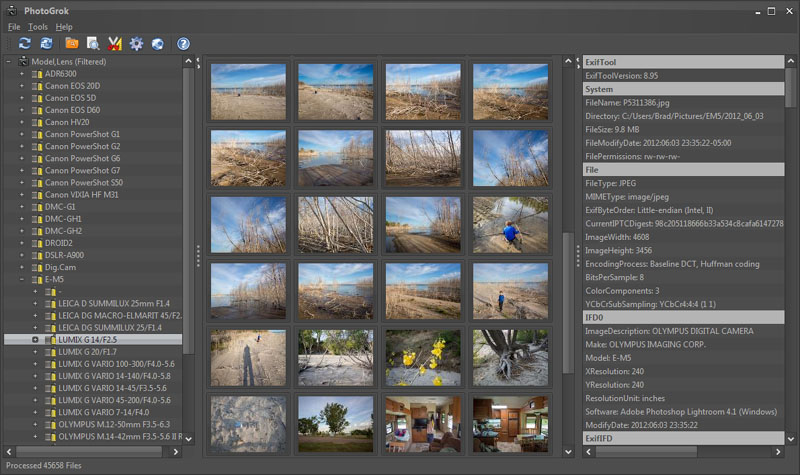The width and height of the screenshot is (800, 475).
Task: Click the ExifTool section header
Action: 683,62
